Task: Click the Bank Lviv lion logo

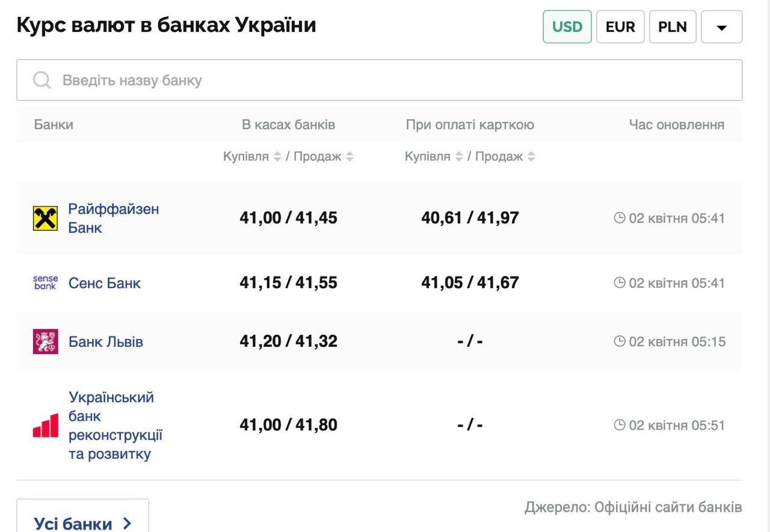Action: click(x=45, y=341)
